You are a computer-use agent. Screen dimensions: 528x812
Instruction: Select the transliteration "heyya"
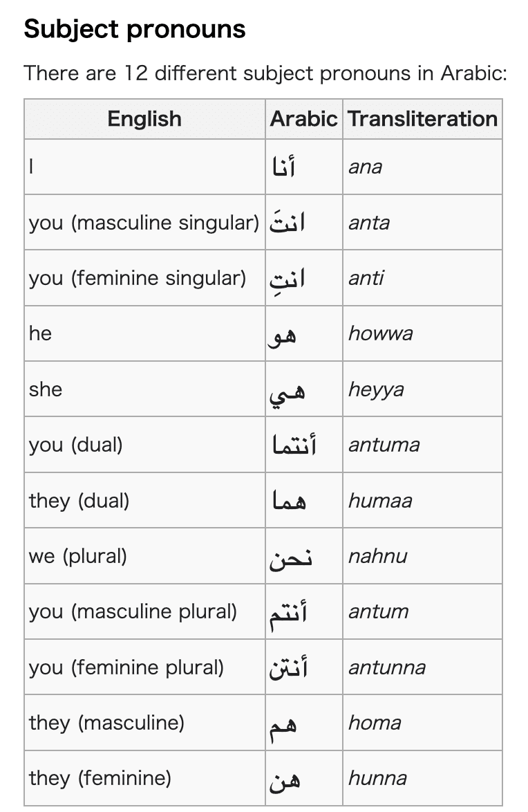tap(376, 389)
